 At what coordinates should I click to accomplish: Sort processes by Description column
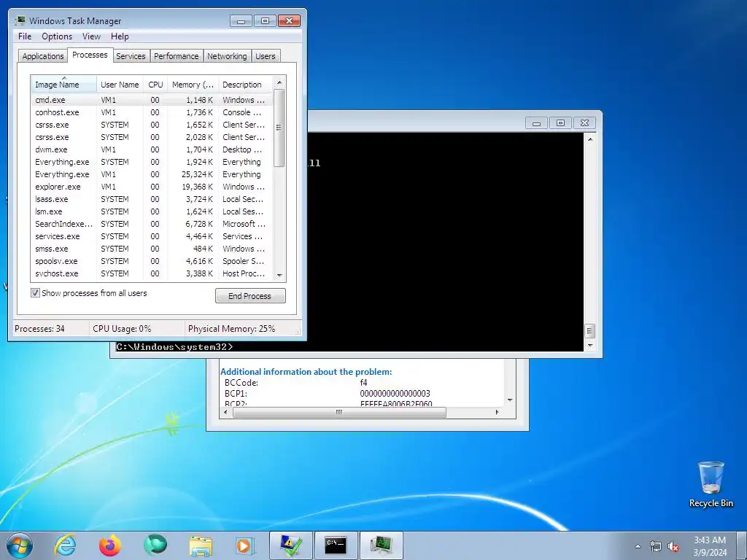tap(245, 85)
